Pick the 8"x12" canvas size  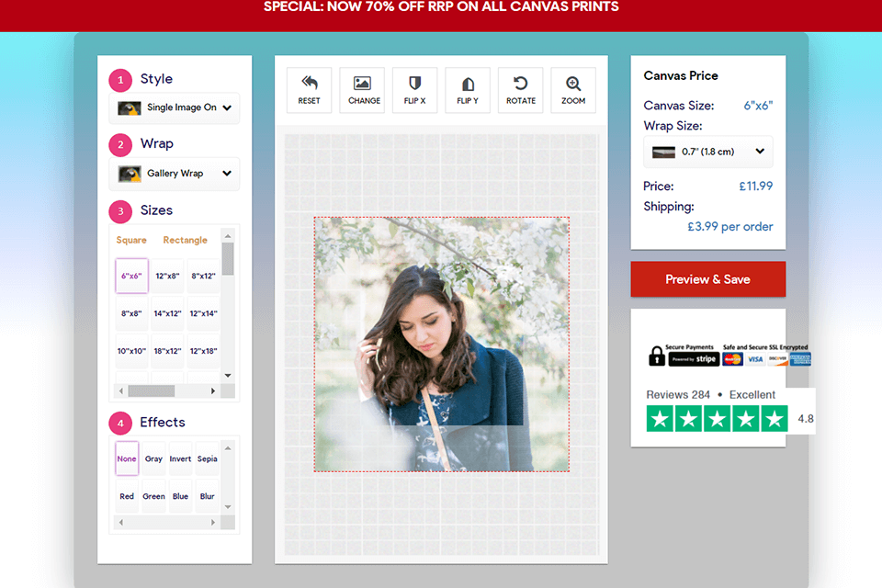[x=203, y=276]
